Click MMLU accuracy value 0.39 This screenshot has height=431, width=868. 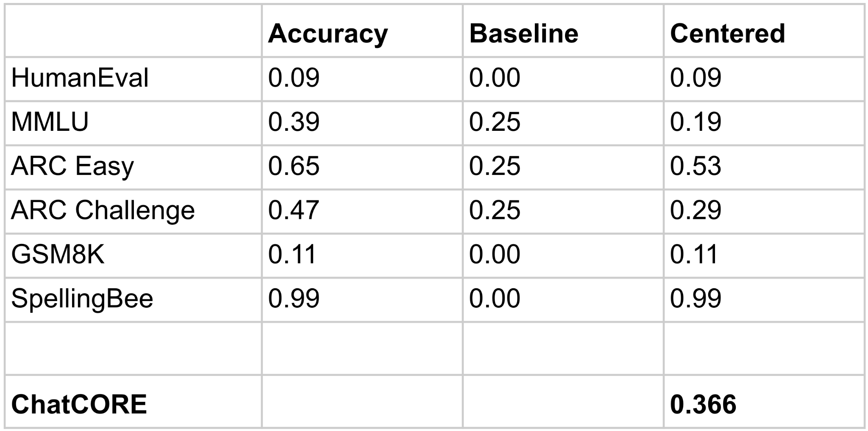point(294,122)
